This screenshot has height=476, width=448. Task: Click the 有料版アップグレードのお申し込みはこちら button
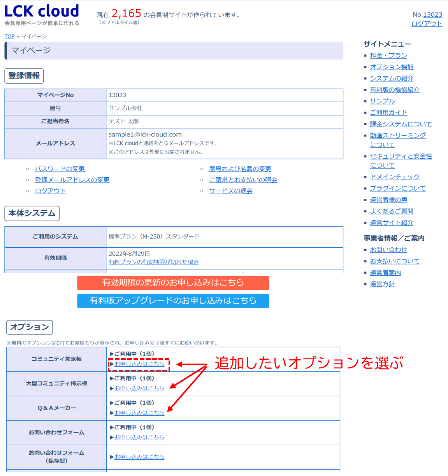click(x=173, y=301)
